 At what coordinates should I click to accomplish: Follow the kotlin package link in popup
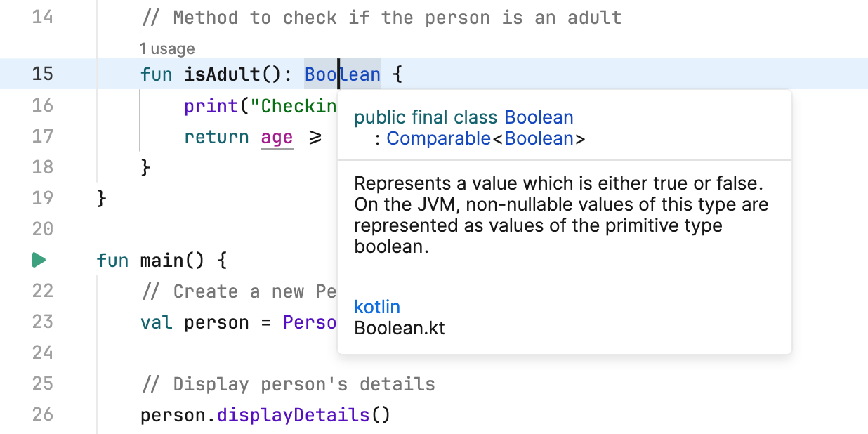coord(377,307)
